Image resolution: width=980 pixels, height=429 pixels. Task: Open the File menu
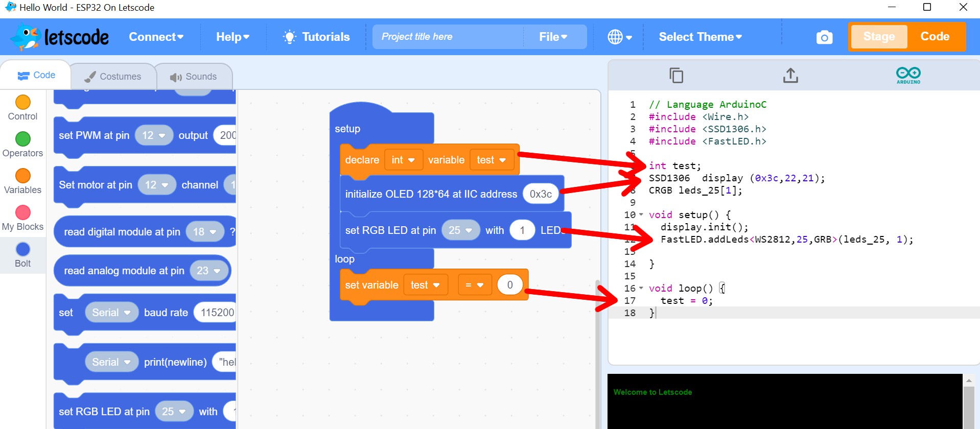pyautogui.click(x=553, y=37)
